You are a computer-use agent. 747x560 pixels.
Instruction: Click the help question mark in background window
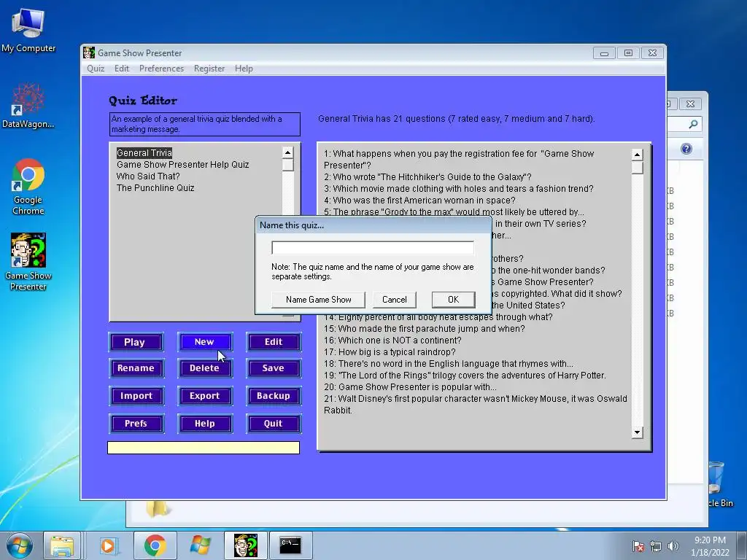pyautogui.click(x=686, y=149)
